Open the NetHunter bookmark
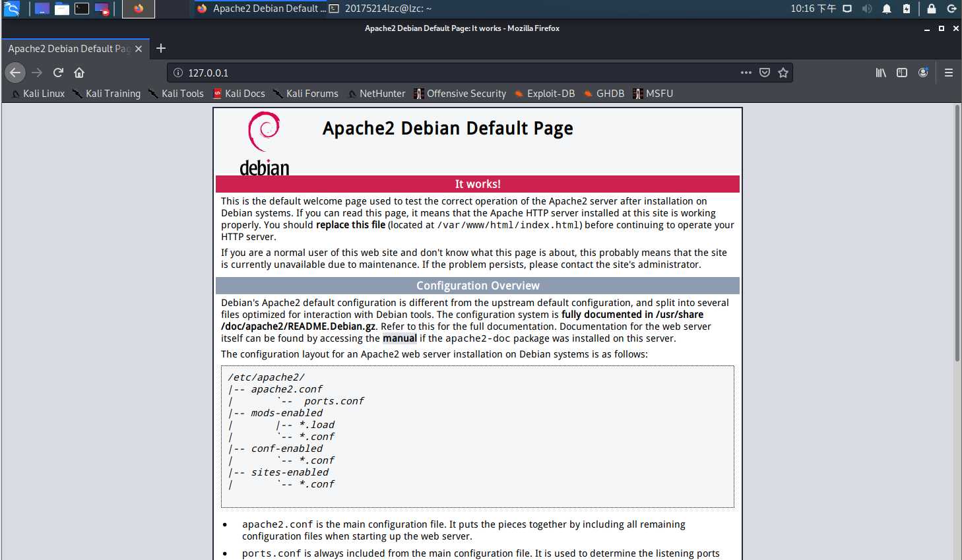This screenshot has height=560, width=962. click(377, 94)
